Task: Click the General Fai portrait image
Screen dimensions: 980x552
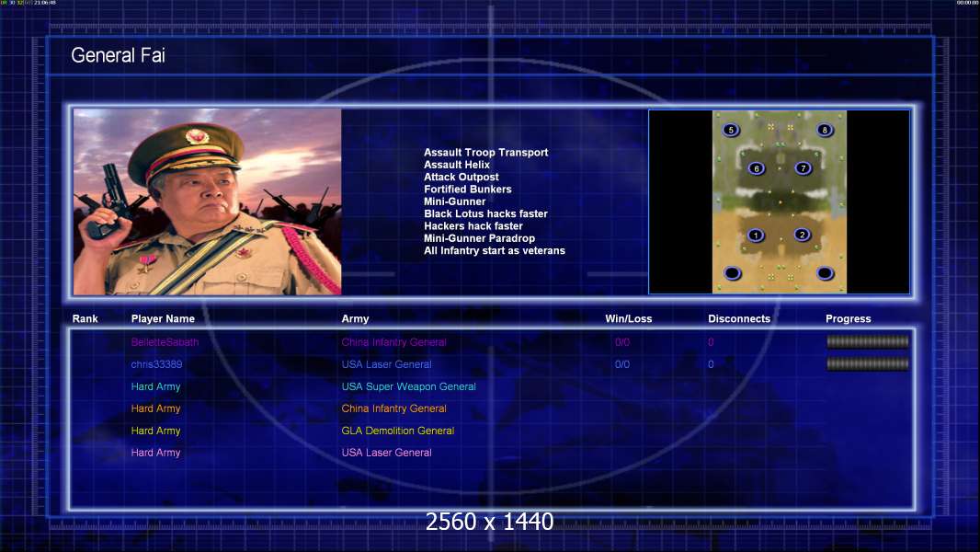Action: pos(207,201)
